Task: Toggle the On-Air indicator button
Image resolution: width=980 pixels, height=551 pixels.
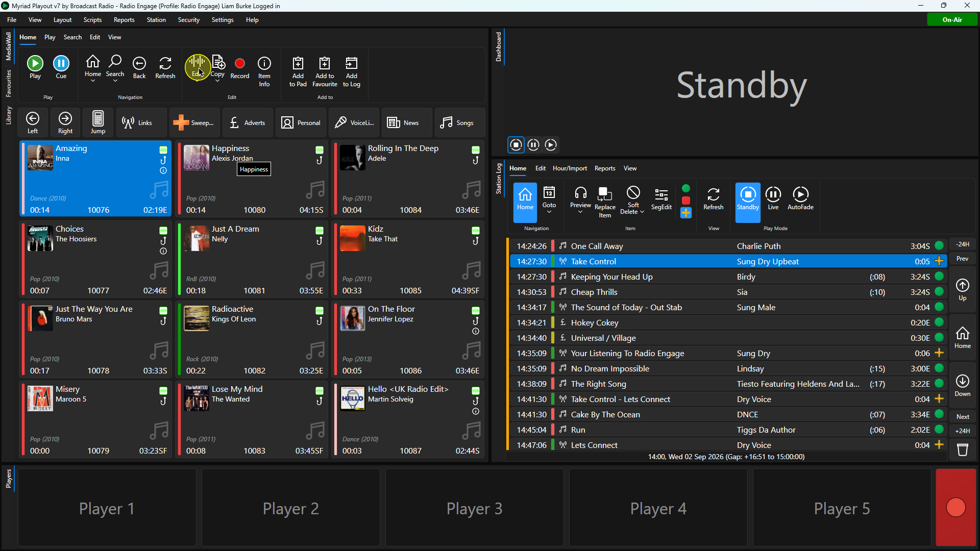Action: tap(952, 19)
